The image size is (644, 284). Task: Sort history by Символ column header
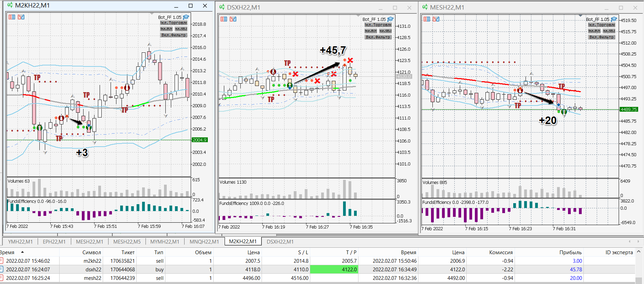[81, 252]
